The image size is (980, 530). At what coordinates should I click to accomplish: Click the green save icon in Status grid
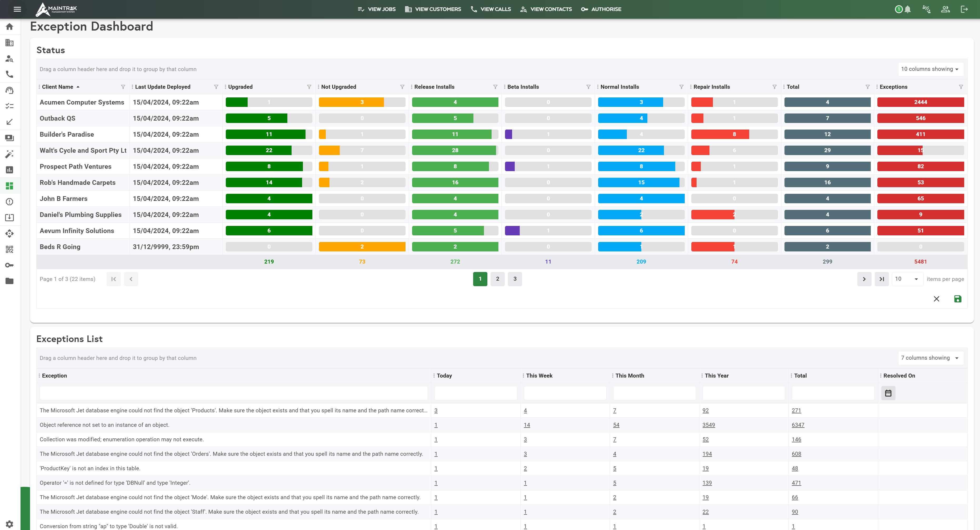[x=958, y=299]
